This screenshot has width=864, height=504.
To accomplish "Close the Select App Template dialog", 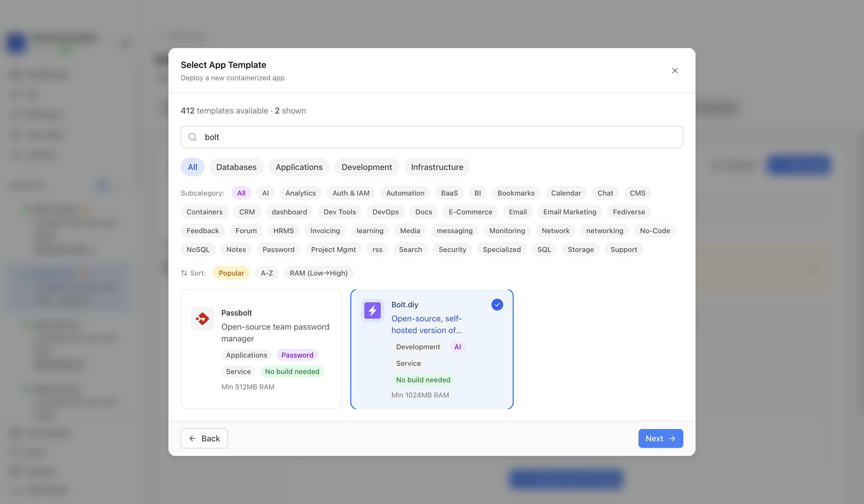I will pyautogui.click(x=675, y=71).
